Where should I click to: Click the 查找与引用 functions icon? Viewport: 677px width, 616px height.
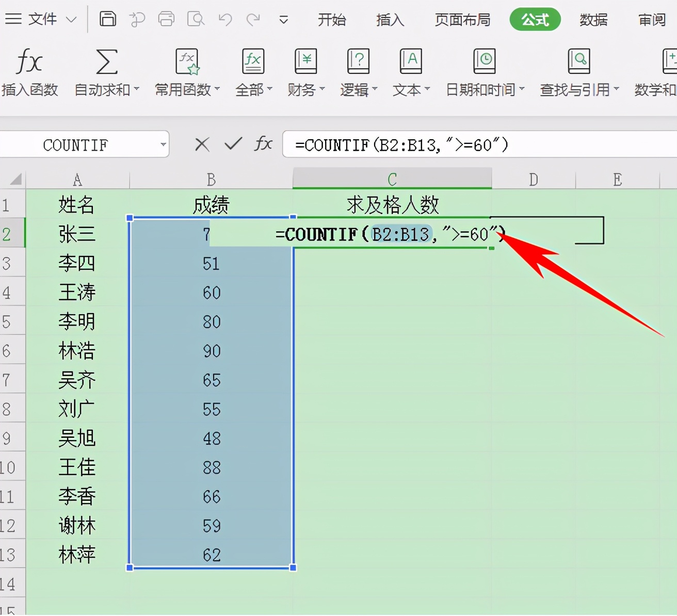[x=579, y=61]
